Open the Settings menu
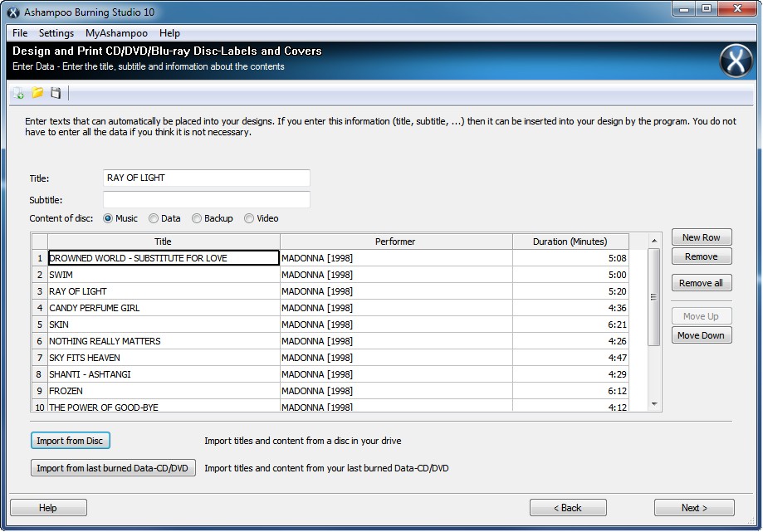Image resolution: width=763 pixels, height=532 pixels. (x=56, y=33)
